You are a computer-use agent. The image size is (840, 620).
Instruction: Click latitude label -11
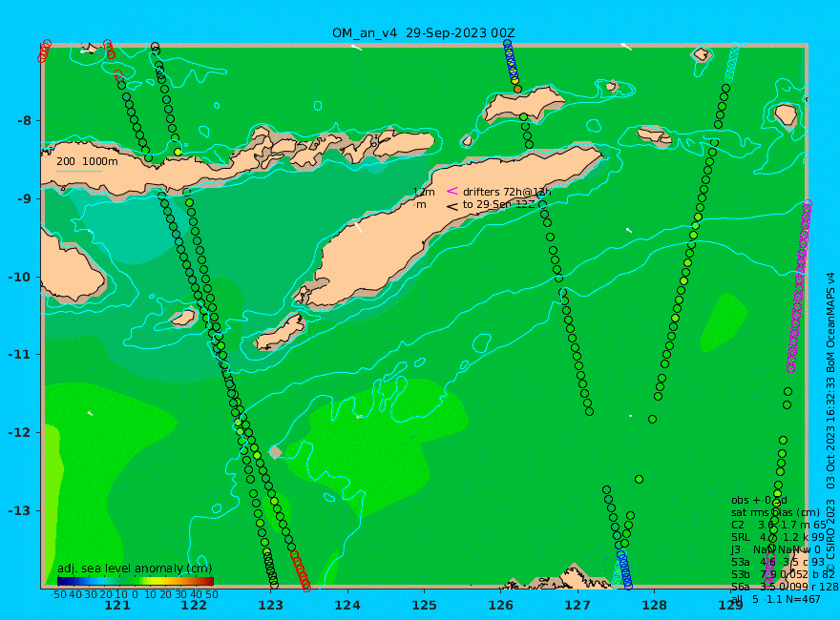tap(20, 355)
